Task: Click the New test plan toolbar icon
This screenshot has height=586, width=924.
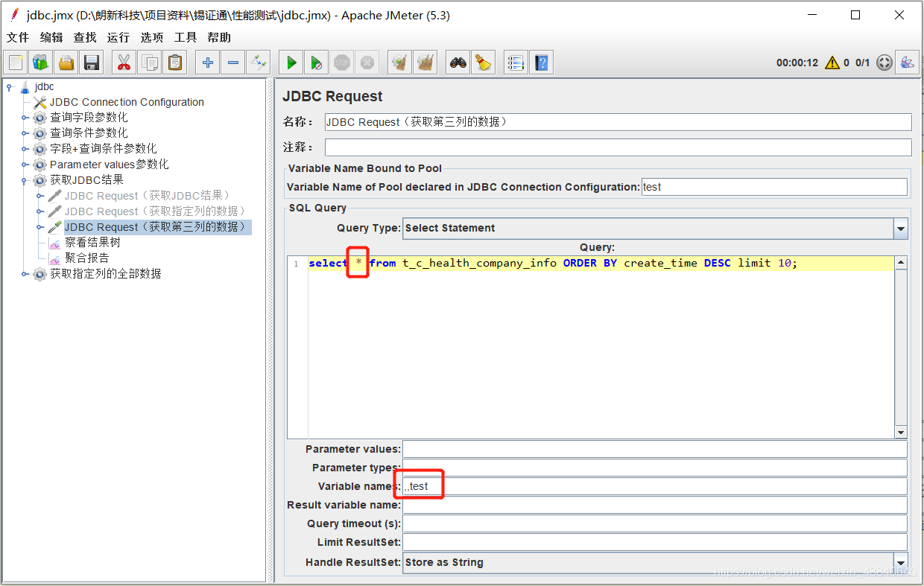Action: click(x=16, y=63)
